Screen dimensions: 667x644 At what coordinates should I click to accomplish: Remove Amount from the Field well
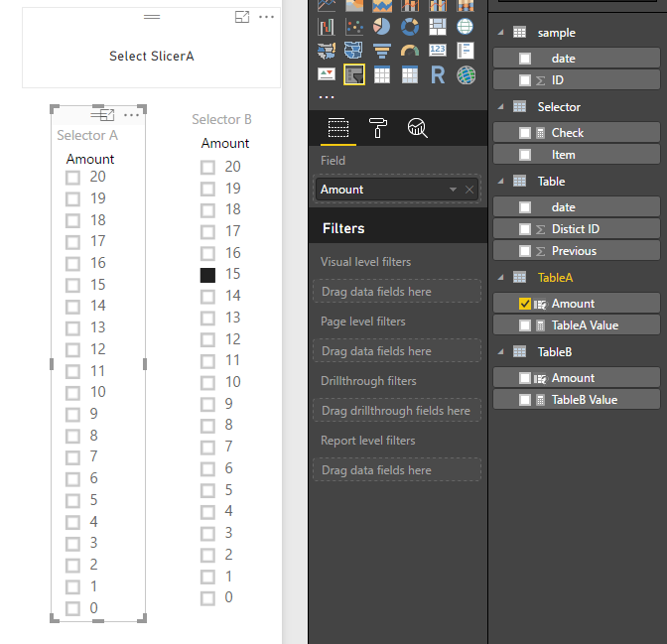click(x=469, y=190)
